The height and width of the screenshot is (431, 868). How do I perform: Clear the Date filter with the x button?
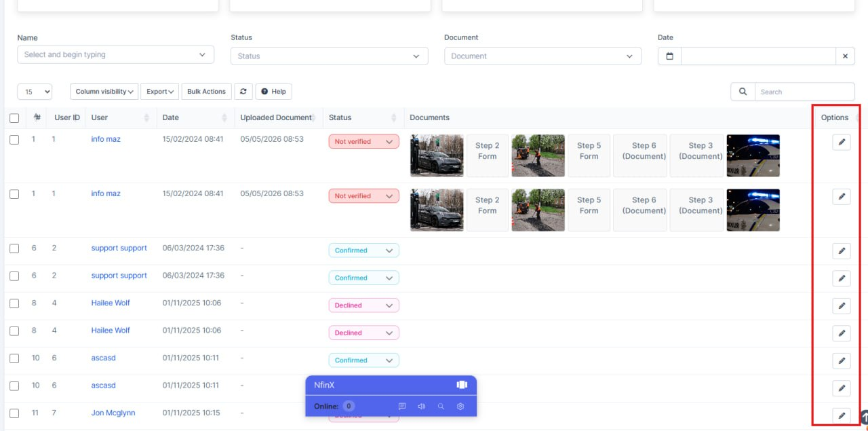pos(845,56)
